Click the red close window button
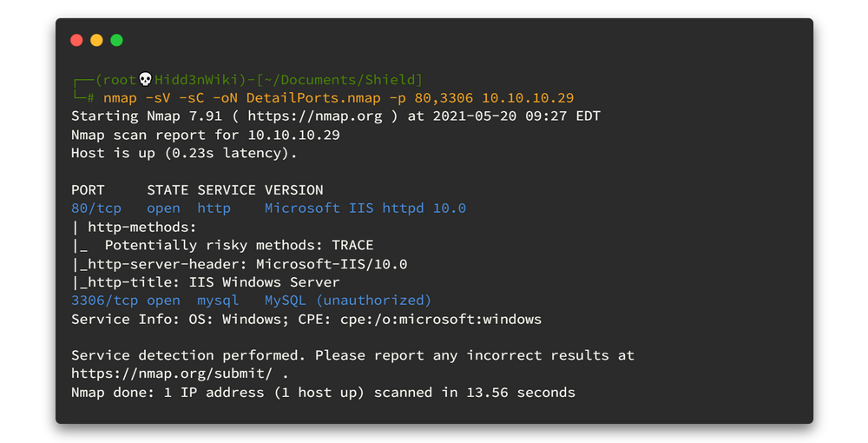 pyautogui.click(x=76, y=40)
